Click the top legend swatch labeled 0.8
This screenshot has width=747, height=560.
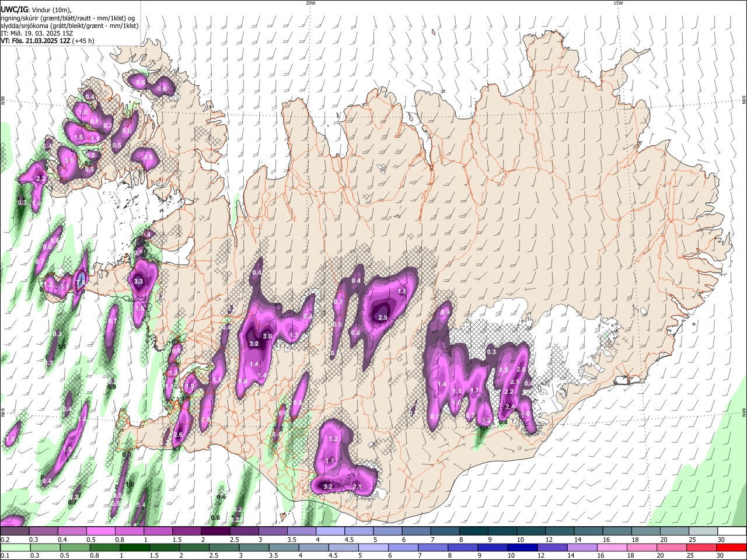[x=129, y=531]
